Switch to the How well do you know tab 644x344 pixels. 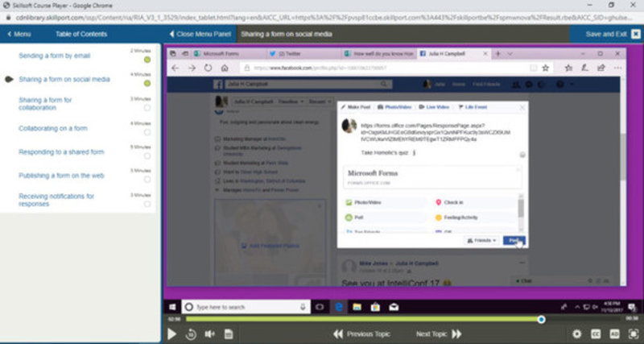pyautogui.click(x=378, y=54)
